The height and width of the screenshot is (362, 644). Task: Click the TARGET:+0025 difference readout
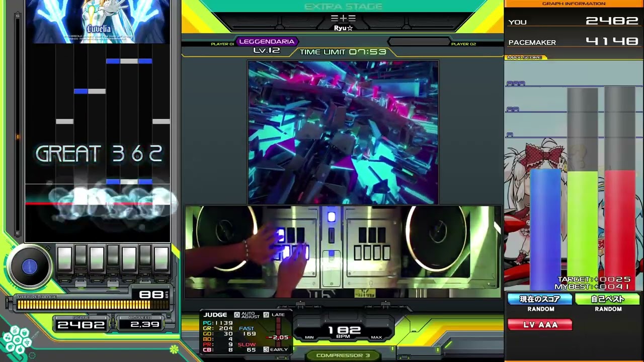click(594, 279)
